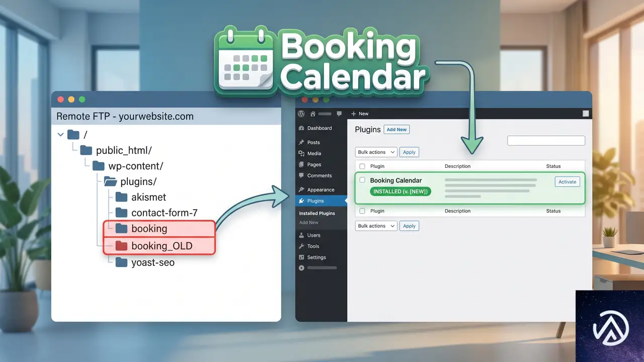Viewport: 644px width, 362px height.
Task: Tick the Booking Calendar plugin checkbox
Action: [x=362, y=180]
